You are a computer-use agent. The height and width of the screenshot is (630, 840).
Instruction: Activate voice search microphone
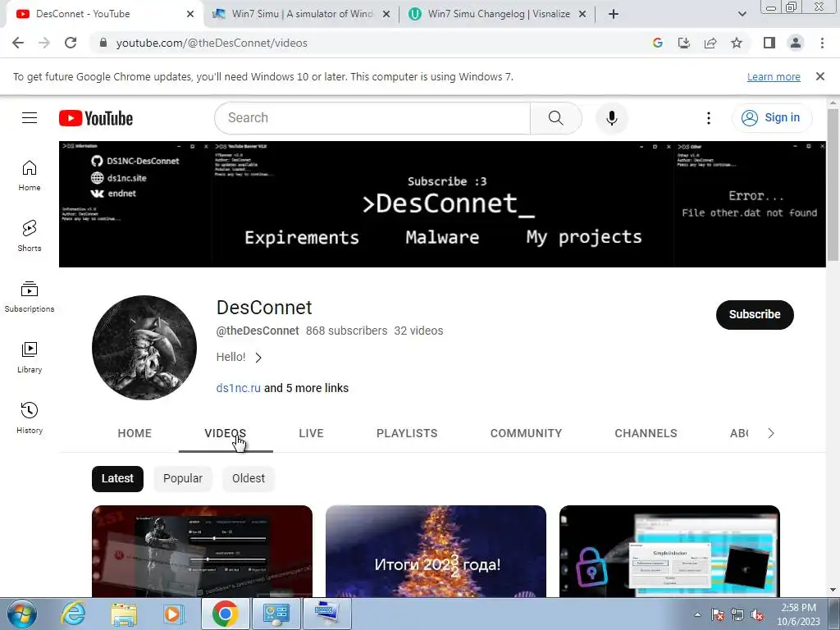[x=611, y=118]
